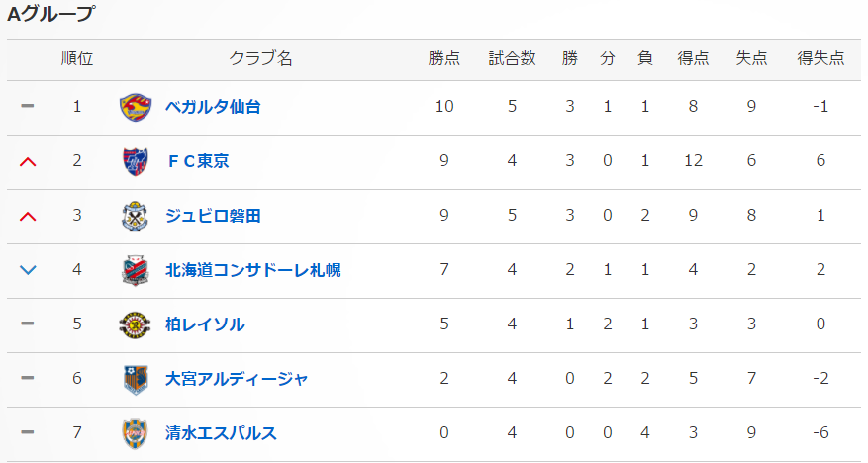Screen dimensions: 868x463
Task: Open the ベガルタ仙台 team link
Action: tap(213, 106)
